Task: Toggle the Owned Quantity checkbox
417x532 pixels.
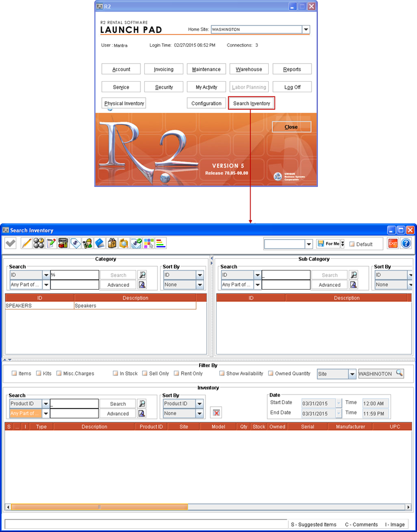Action: pos(271,373)
